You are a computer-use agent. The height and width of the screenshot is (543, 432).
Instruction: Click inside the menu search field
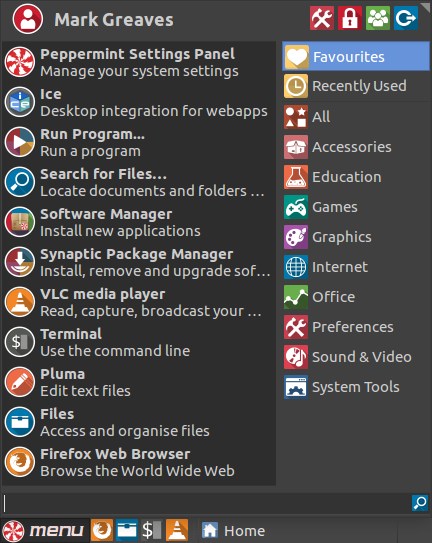(206, 503)
